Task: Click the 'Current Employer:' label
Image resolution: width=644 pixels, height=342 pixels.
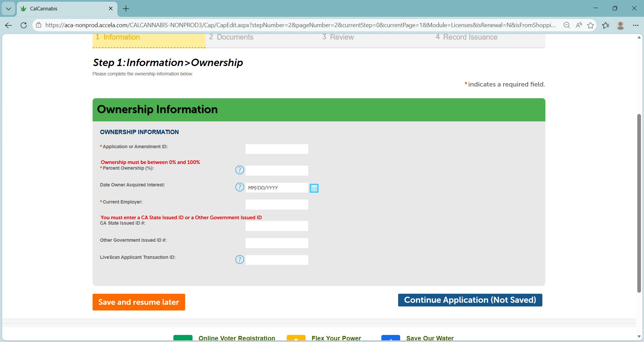Action: click(x=122, y=202)
